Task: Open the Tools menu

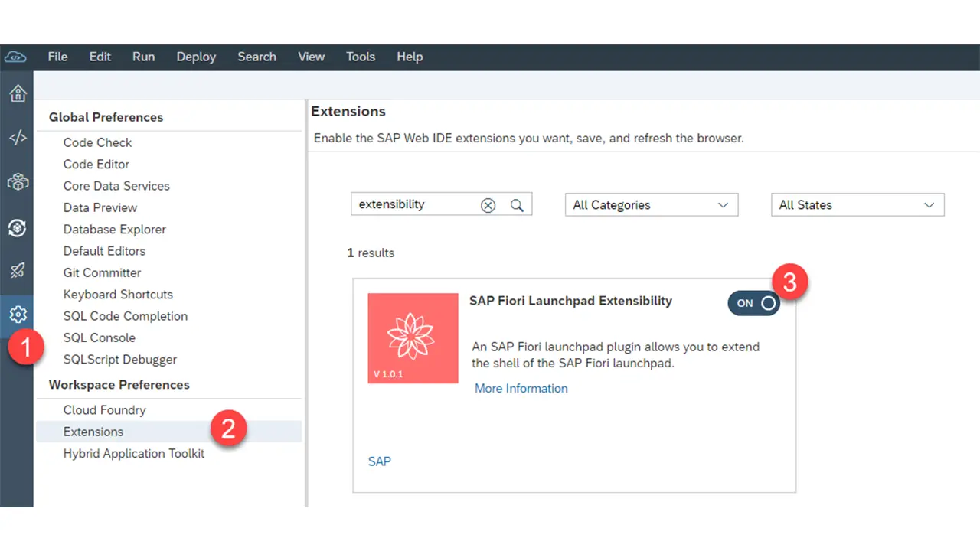Action: [x=361, y=57]
